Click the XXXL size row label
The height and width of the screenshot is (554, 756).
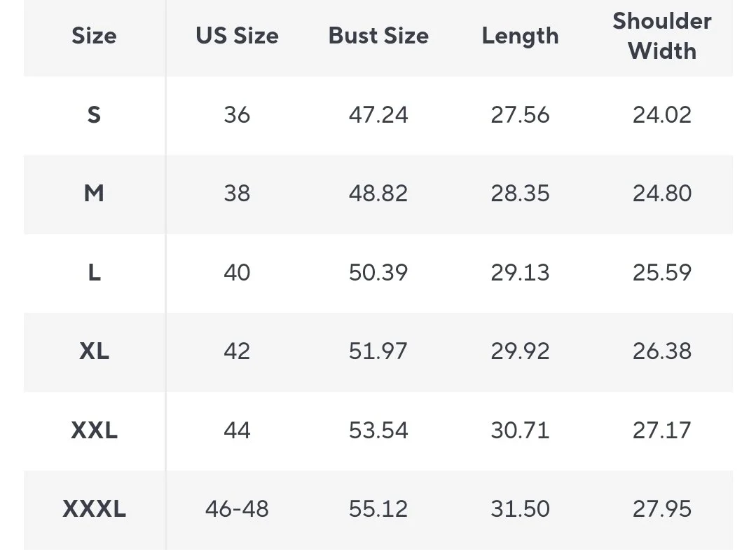tap(94, 508)
